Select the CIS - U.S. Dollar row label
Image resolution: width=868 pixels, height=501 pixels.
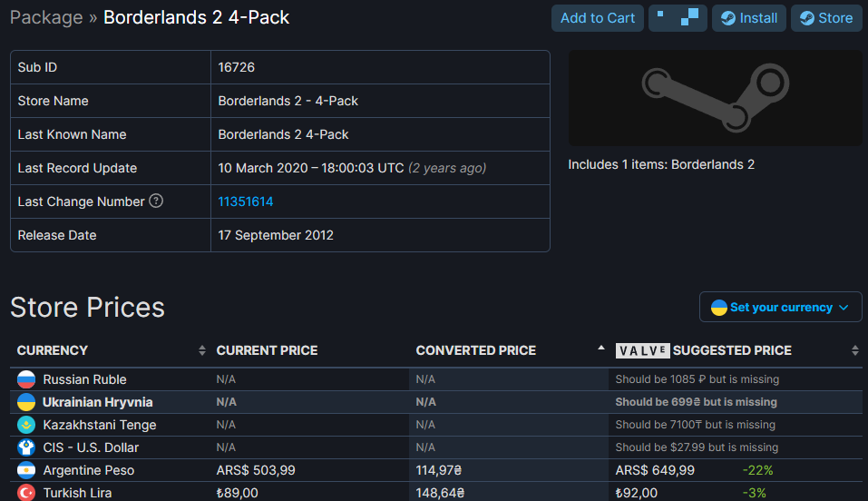(91, 447)
